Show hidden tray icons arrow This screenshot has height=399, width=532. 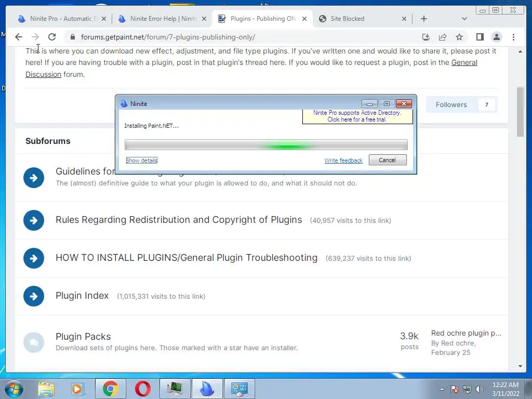coord(442,389)
